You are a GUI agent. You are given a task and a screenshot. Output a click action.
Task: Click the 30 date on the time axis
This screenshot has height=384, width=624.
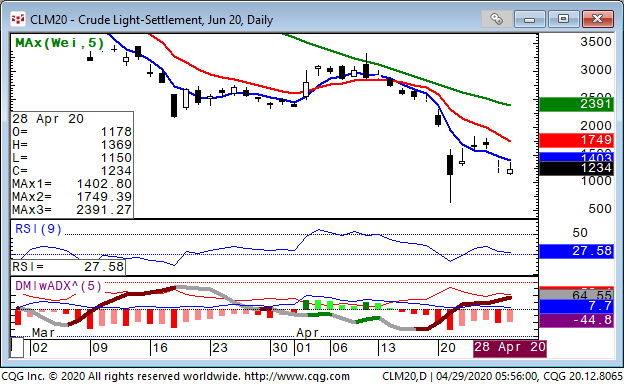(280, 348)
